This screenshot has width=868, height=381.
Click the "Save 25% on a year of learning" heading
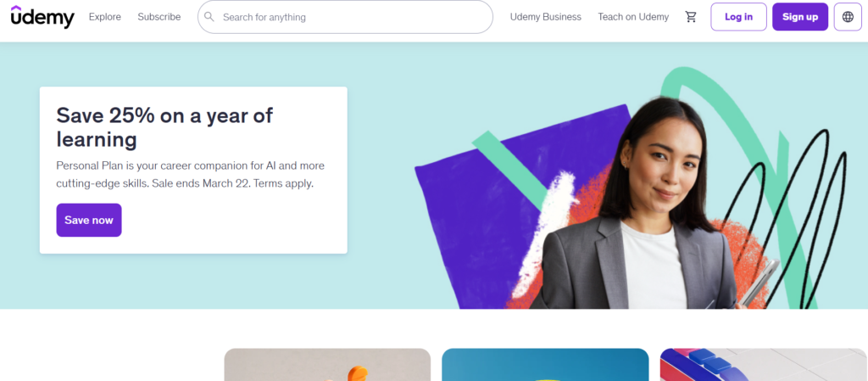[x=164, y=127]
